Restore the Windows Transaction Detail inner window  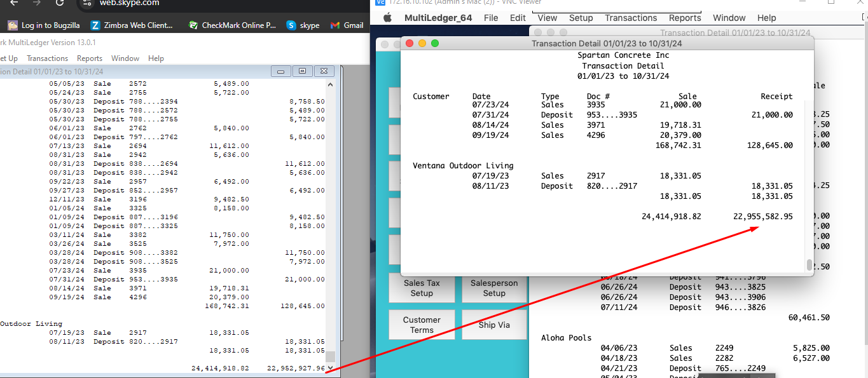coord(302,71)
